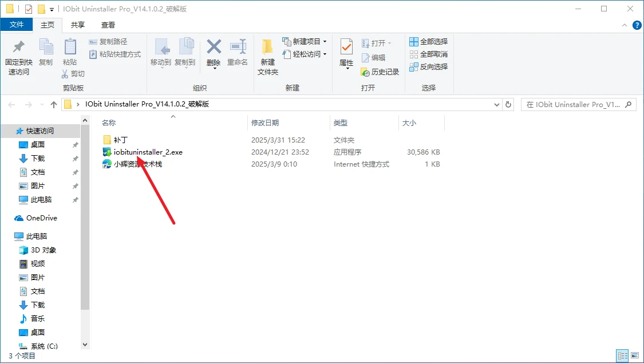Open pinned Desktop under Quick access
Screen dimensions: 644x363
point(38,144)
